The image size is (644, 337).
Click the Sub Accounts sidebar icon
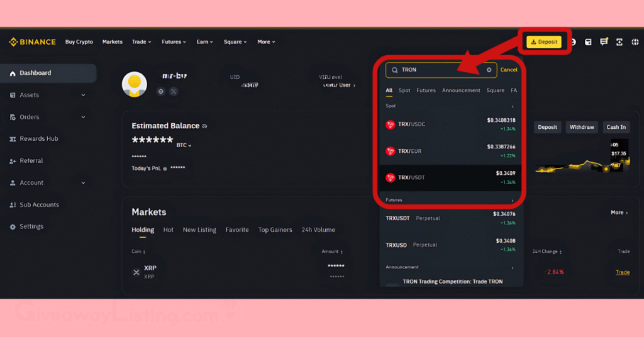point(13,205)
